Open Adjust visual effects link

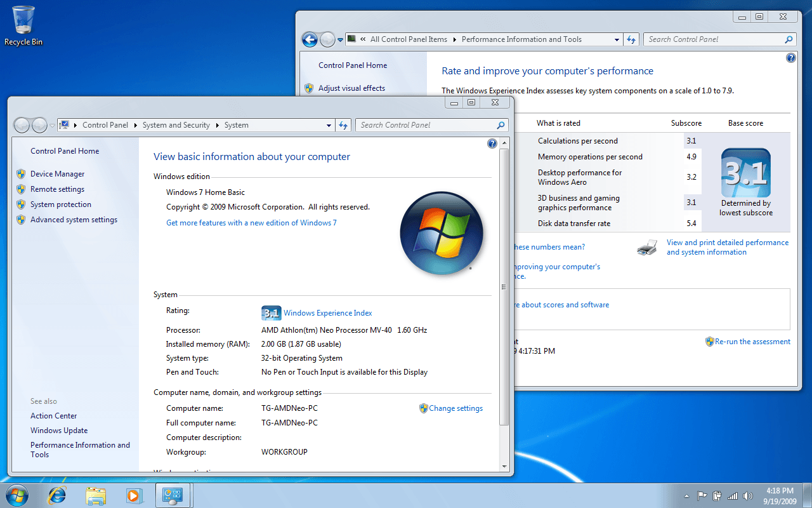click(x=351, y=88)
